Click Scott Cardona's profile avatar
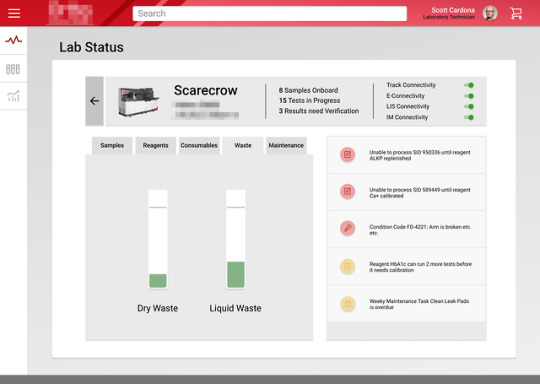The image size is (540, 384). click(490, 13)
